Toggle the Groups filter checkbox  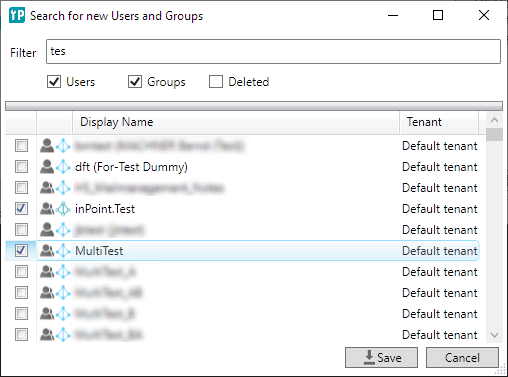coord(135,82)
